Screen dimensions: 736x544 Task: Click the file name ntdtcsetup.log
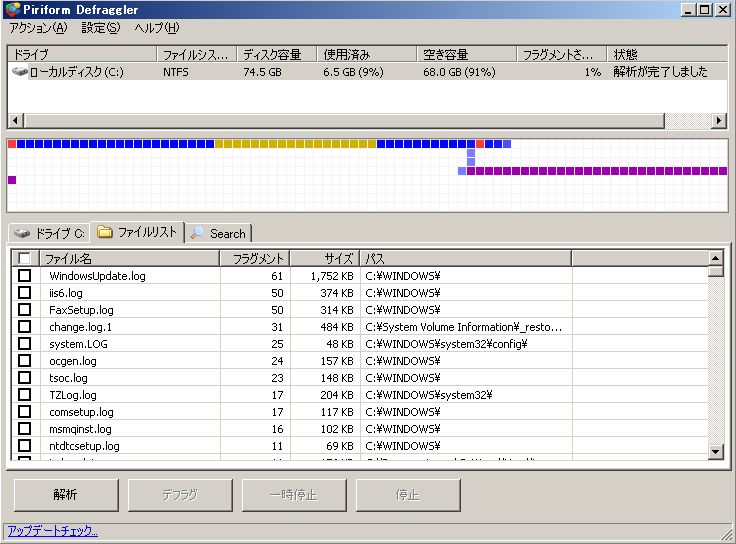tap(84, 446)
